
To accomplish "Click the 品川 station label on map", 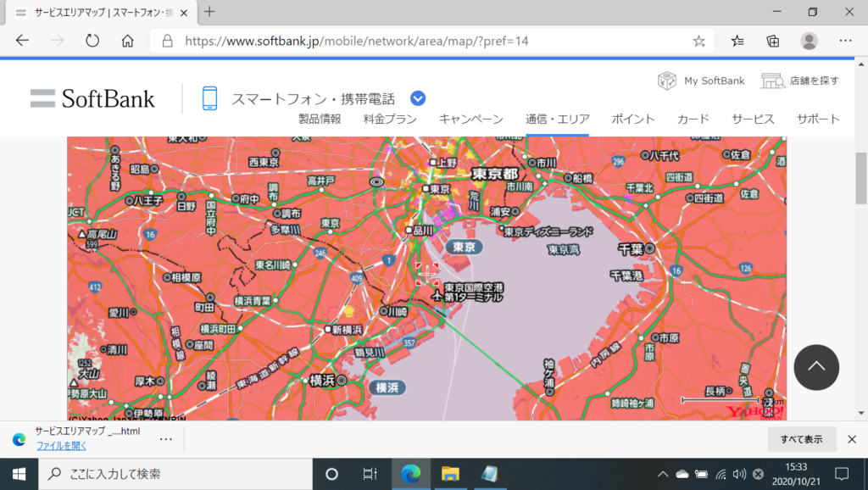I will click(x=423, y=230).
